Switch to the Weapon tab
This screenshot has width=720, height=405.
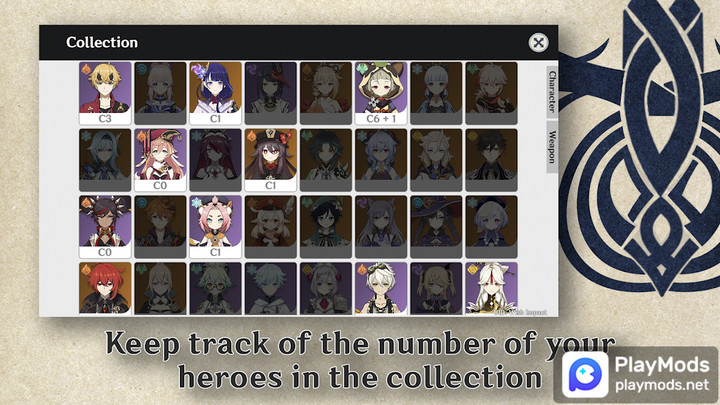(552, 147)
